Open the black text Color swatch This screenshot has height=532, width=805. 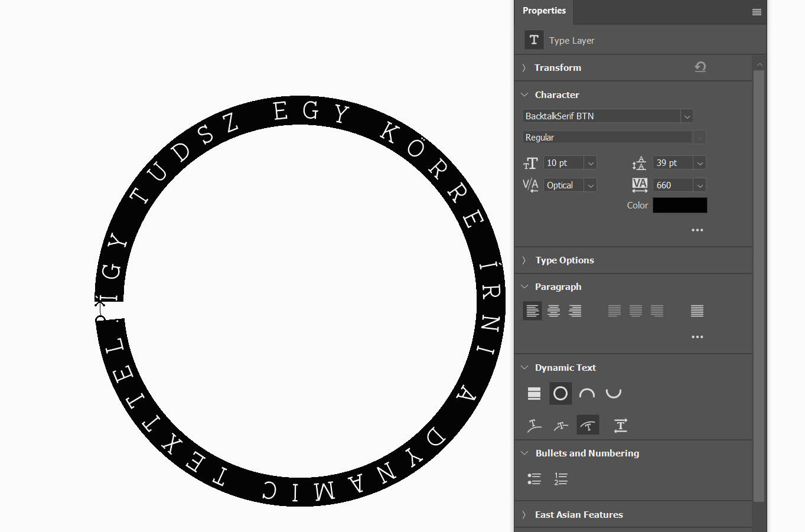(680, 205)
